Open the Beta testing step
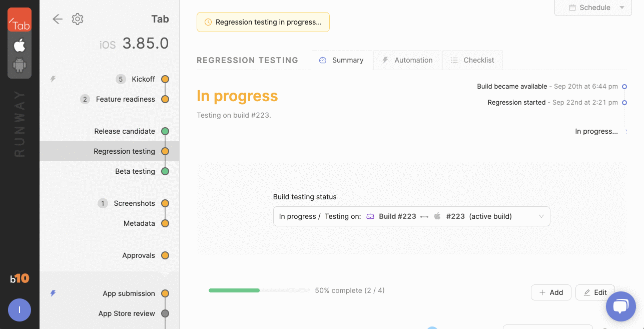The image size is (644, 329). [x=135, y=171]
